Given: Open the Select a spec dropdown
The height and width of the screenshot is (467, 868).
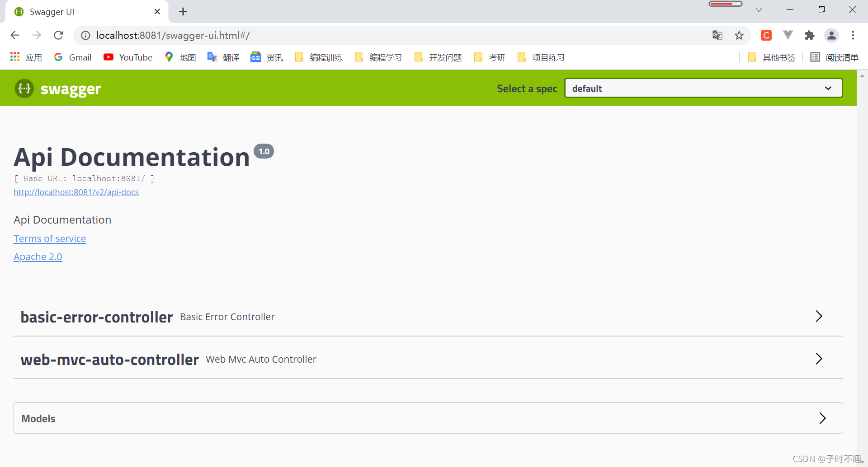Looking at the screenshot, I should pos(703,88).
